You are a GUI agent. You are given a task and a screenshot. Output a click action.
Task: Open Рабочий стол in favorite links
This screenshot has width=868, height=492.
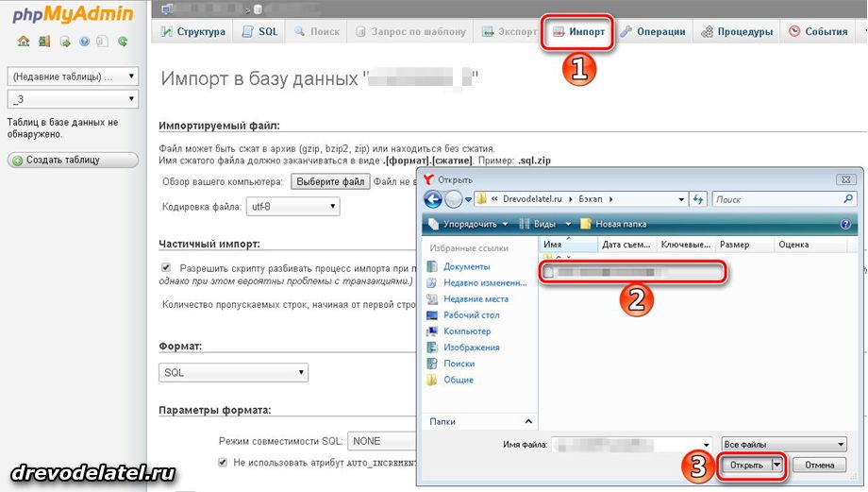pos(471,315)
